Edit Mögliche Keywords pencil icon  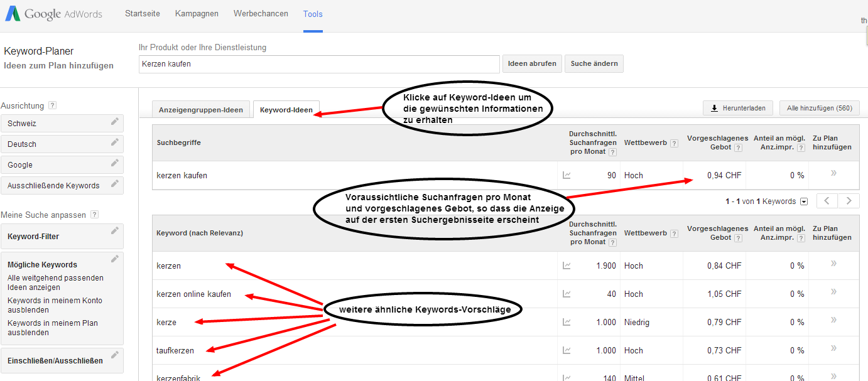pos(114,259)
